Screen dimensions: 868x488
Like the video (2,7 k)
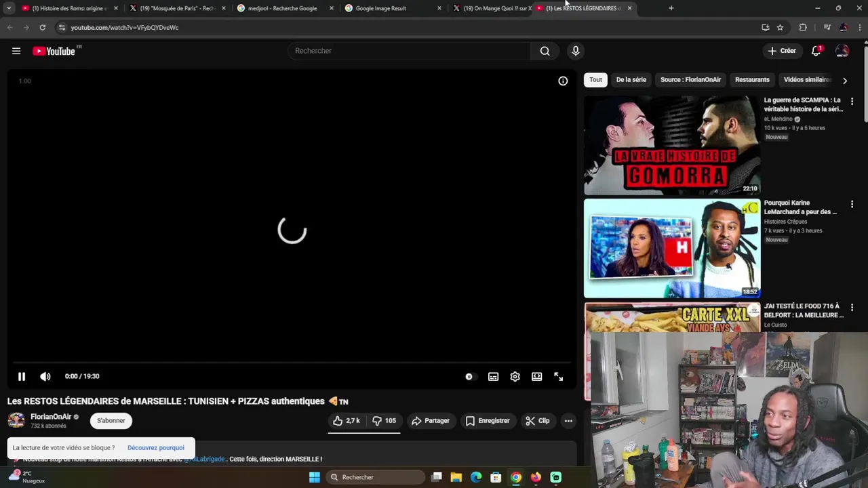coord(347,421)
